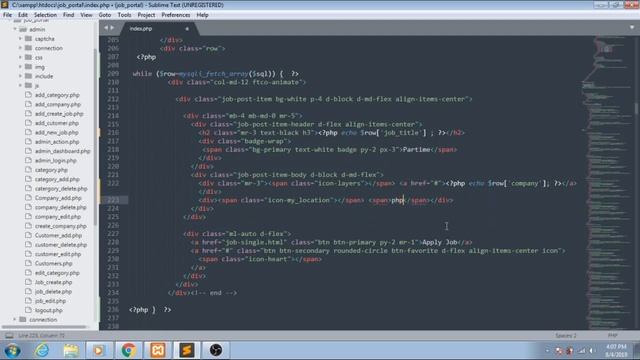The height and width of the screenshot is (360, 640).
Task: Click the include folder icon
Action: 29,76
